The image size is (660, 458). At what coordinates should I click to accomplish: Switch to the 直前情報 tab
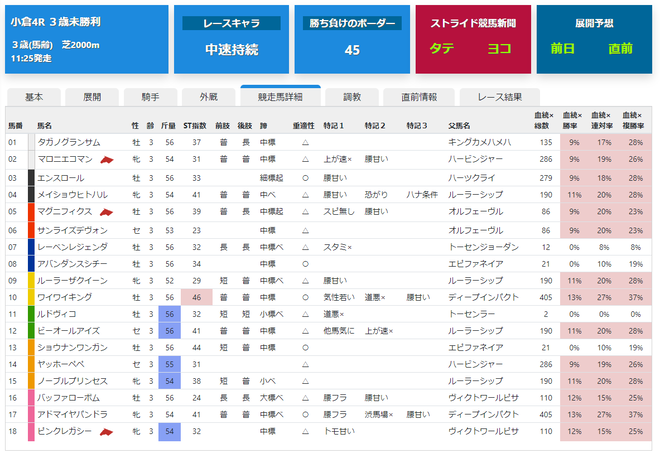[x=419, y=97]
